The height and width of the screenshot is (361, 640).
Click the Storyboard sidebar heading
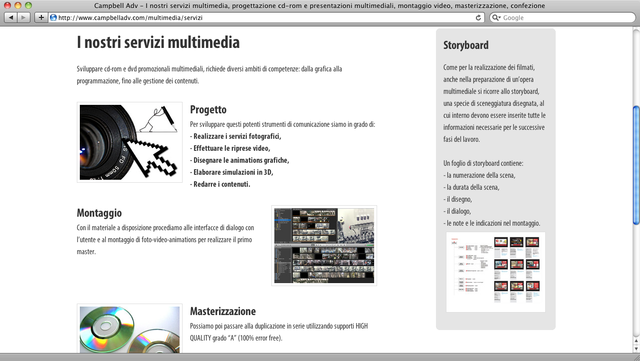tap(466, 45)
